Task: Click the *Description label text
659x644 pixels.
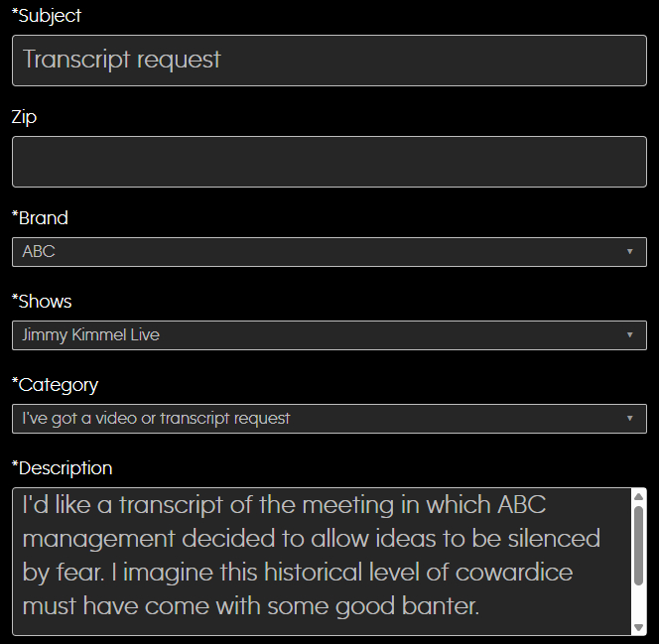Action: pyautogui.click(x=63, y=468)
